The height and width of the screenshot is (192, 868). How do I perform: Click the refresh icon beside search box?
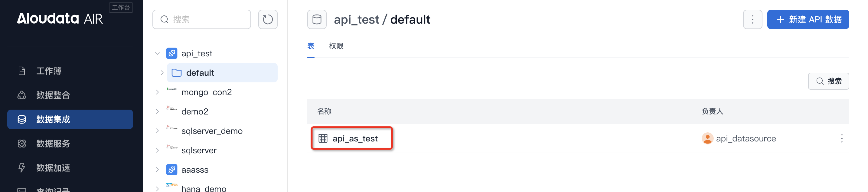[x=268, y=20]
